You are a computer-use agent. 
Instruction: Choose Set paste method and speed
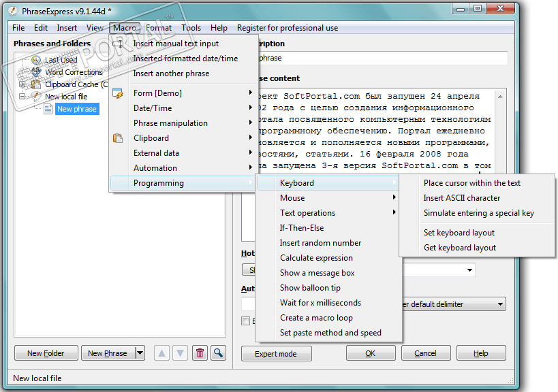tap(328, 333)
